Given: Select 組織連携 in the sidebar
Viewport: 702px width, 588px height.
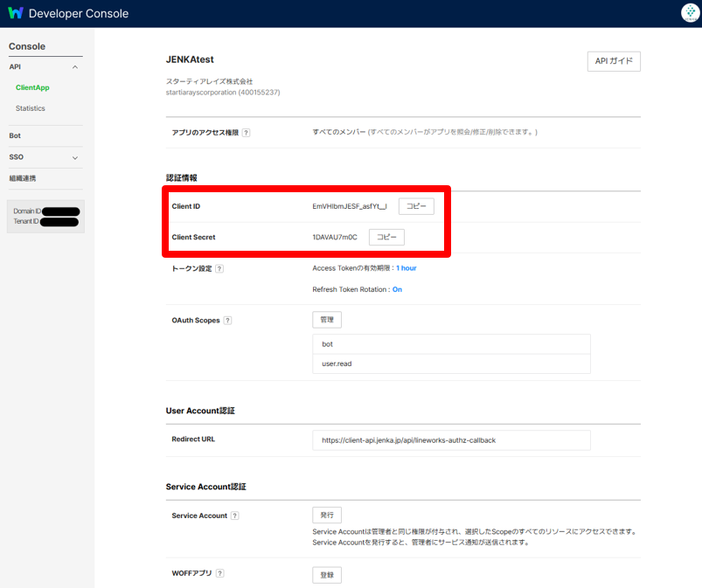Looking at the screenshot, I should [23, 178].
